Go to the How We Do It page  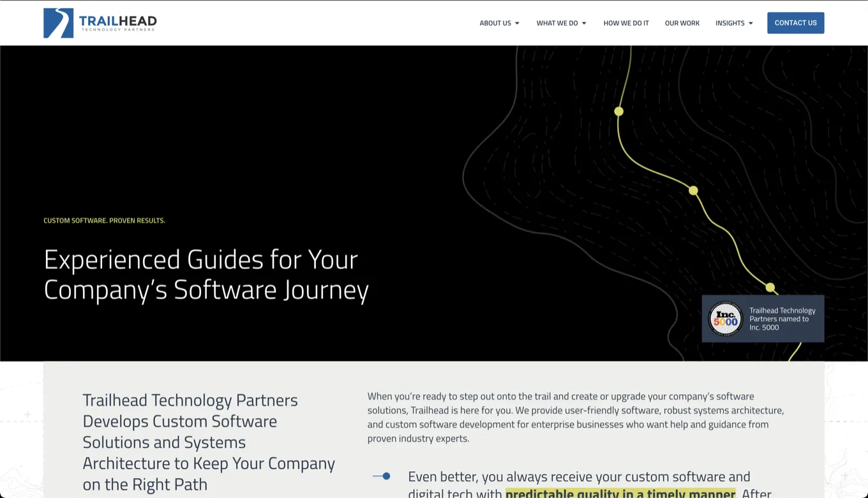pyautogui.click(x=626, y=23)
